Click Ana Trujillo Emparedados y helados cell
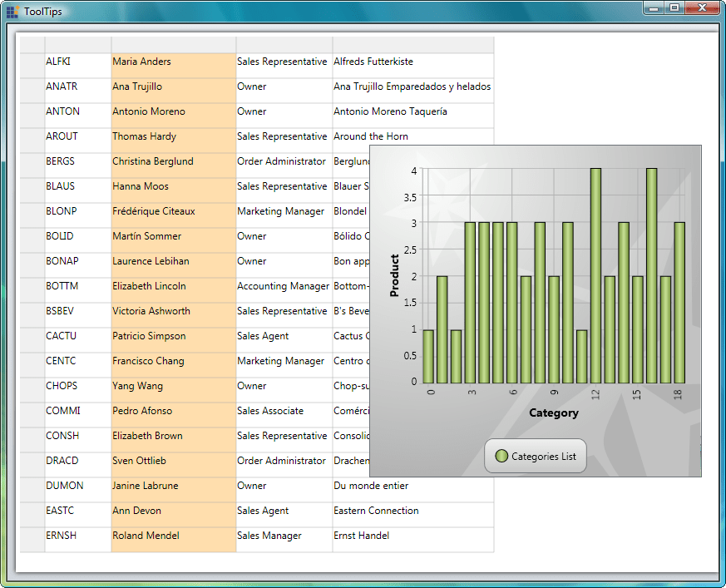This screenshot has height=588, width=726. point(413,91)
